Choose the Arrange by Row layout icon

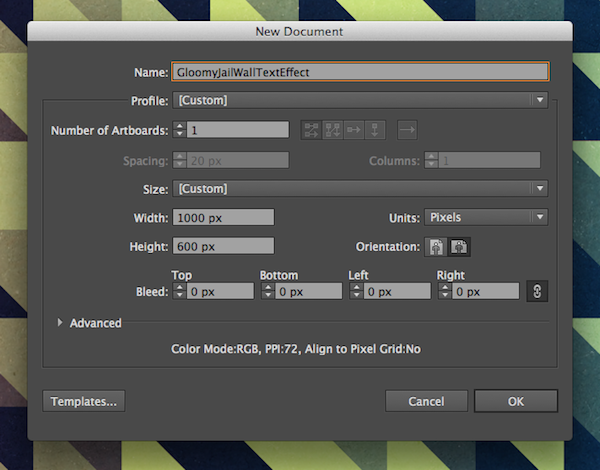[x=355, y=129]
